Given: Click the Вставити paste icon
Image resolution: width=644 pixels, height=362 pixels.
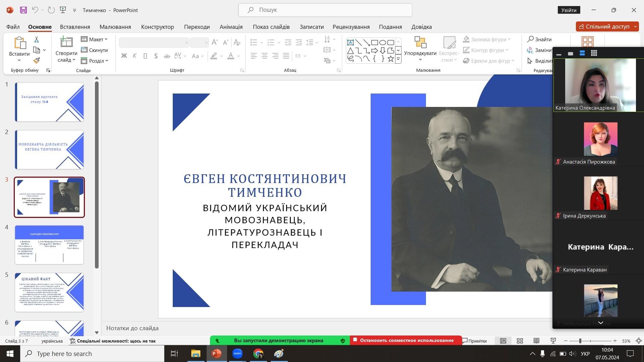Looking at the screenshot, I should pyautogui.click(x=19, y=44).
